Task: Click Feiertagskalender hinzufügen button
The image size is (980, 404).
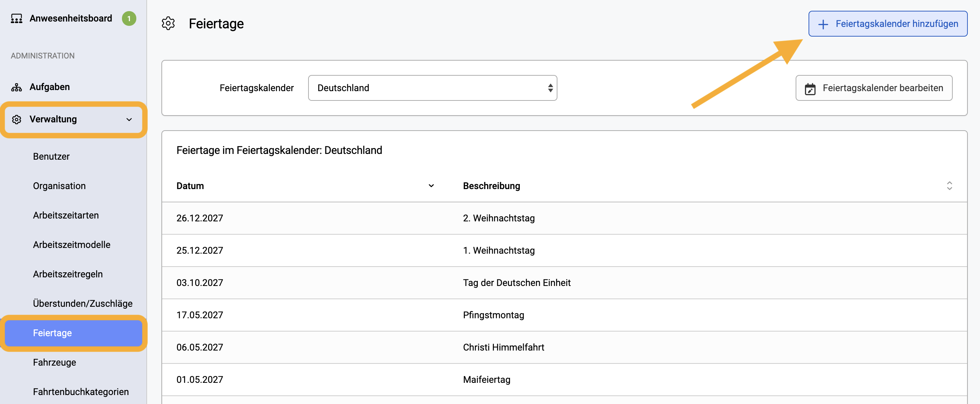Action: 887,24
